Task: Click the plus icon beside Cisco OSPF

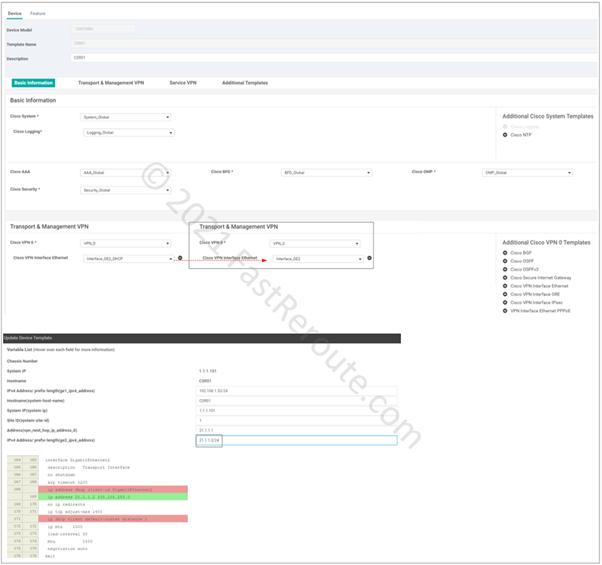Action: coord(505,261)
